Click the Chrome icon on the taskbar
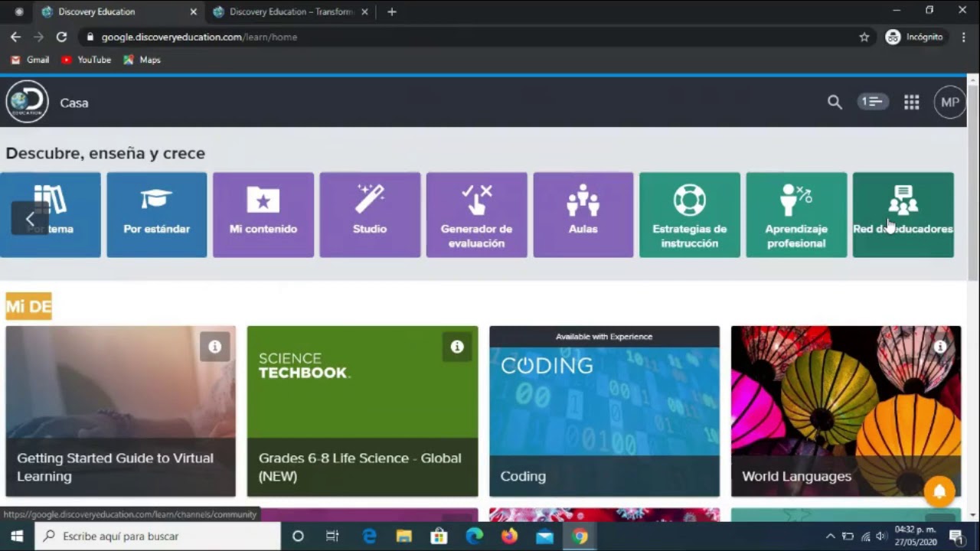980x551 pixels. [x=580, y=536]
